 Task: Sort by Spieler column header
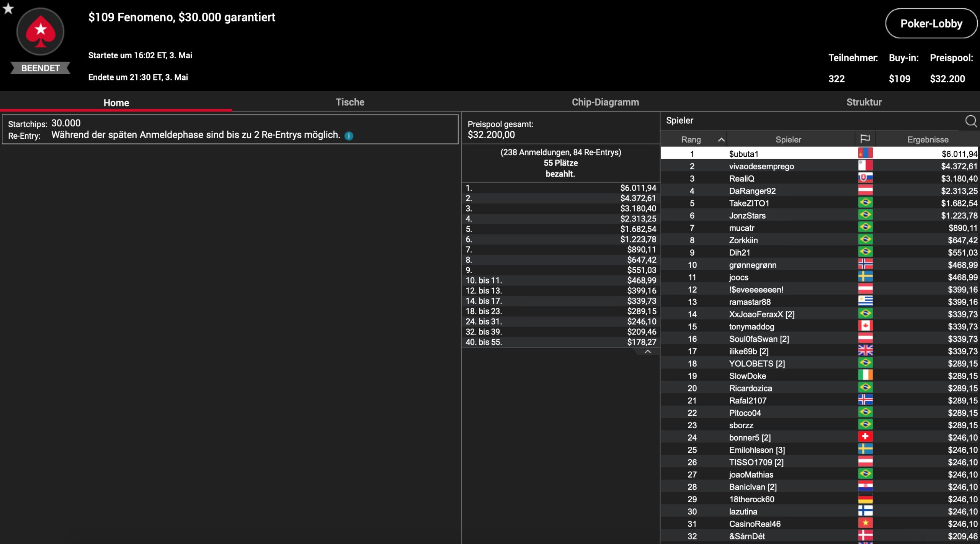click(x=788, y=140)
